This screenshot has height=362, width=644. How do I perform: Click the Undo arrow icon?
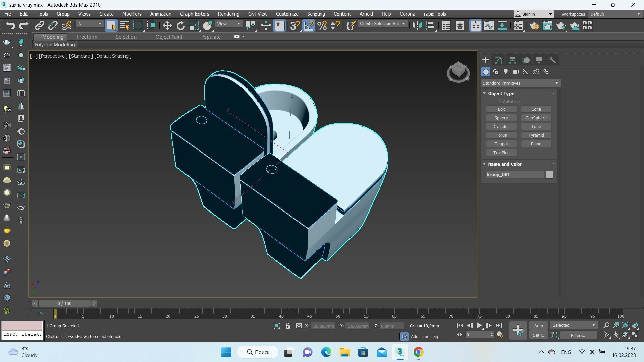(10, 26)
